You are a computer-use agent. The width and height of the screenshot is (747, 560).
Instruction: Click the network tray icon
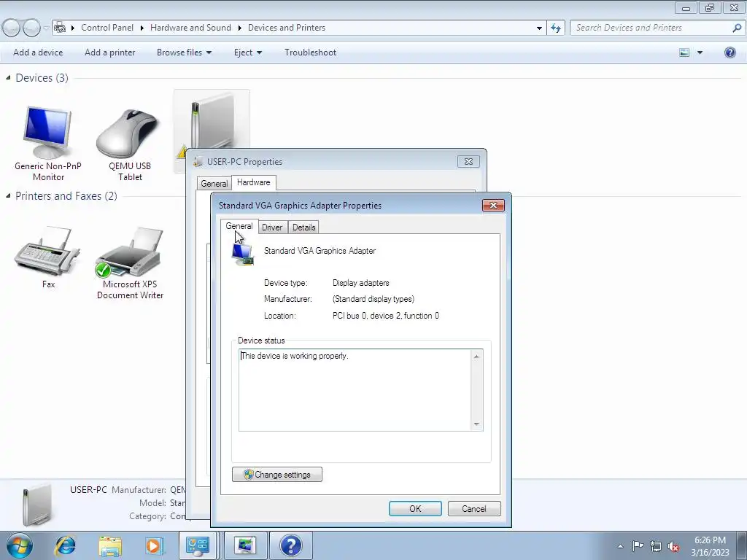click(x=656, y=546)
